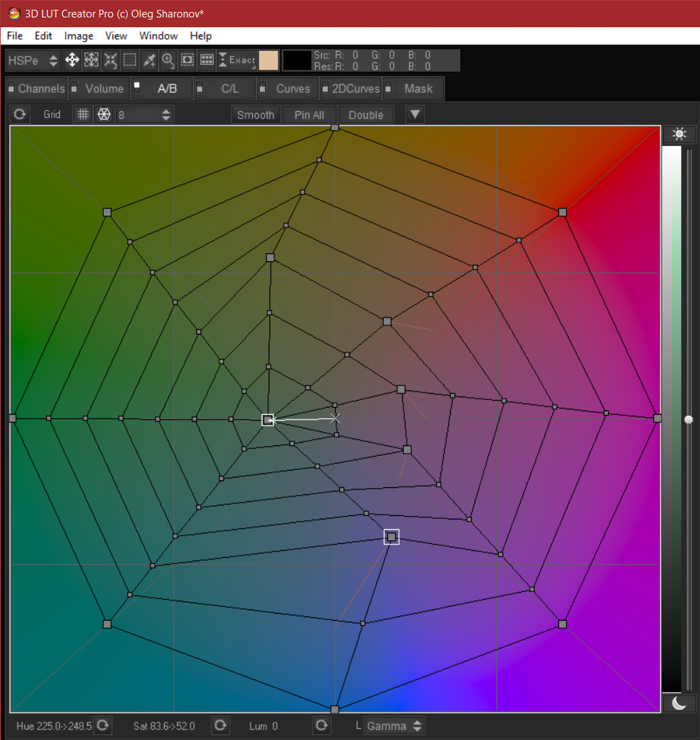
Task: Enable the Curves tab checkbox
Action: click(262, 88)
